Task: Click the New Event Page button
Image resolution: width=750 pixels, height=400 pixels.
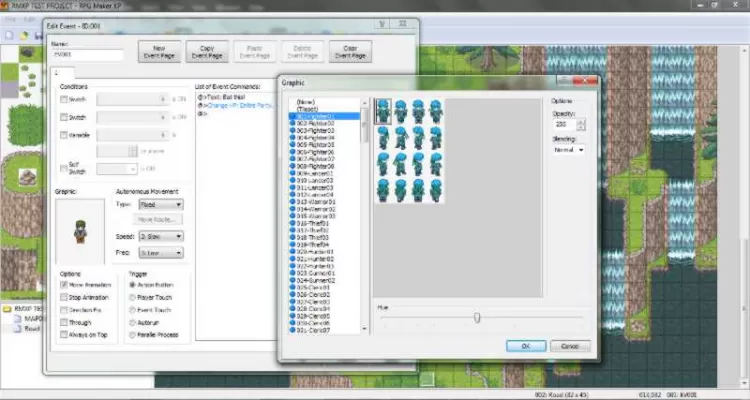Action: (x=158, y=51)
